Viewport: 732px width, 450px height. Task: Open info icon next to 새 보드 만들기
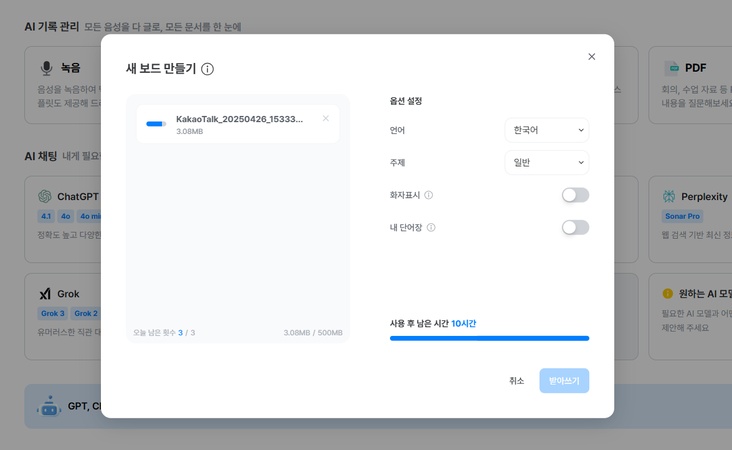(x=207, y=69)
